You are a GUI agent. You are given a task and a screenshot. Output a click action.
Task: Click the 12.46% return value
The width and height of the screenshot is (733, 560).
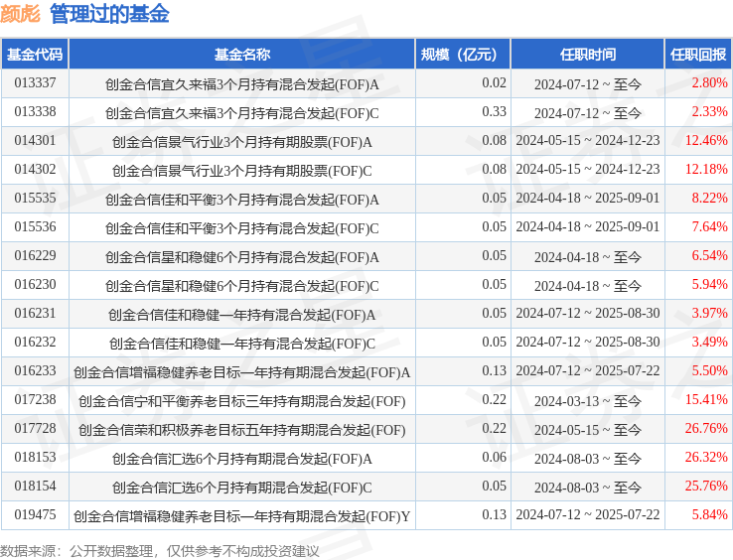(x=706, y=141)
